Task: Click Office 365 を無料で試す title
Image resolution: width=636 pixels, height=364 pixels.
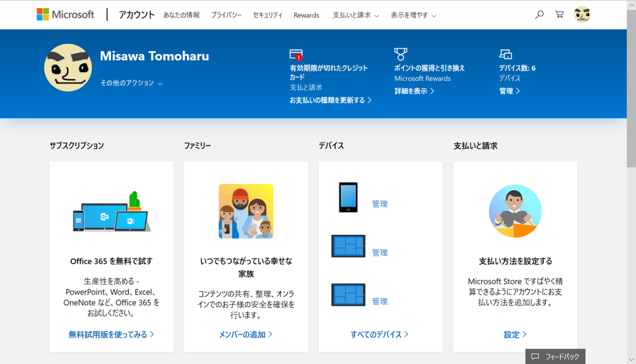Action: point(111,261)
